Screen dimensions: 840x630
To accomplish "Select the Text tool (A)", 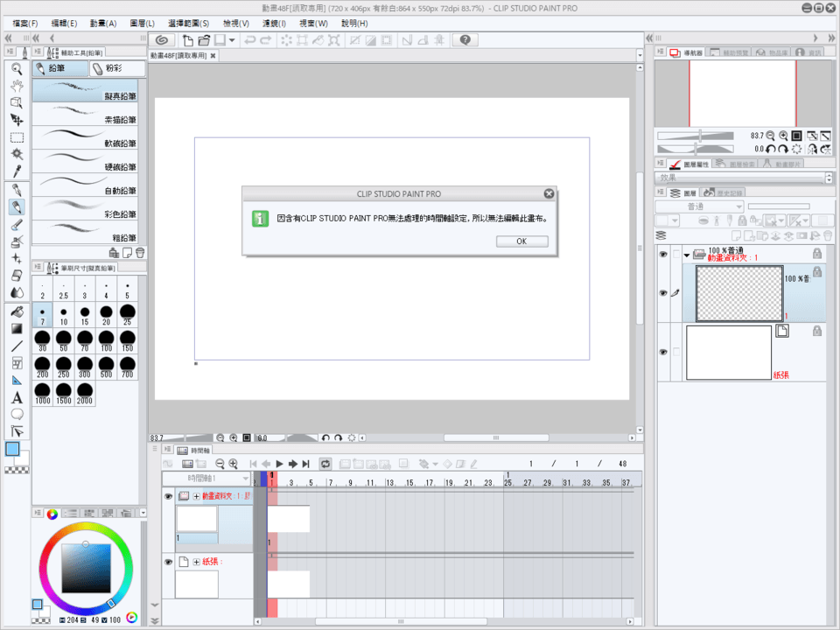I will tap(17, 397).
